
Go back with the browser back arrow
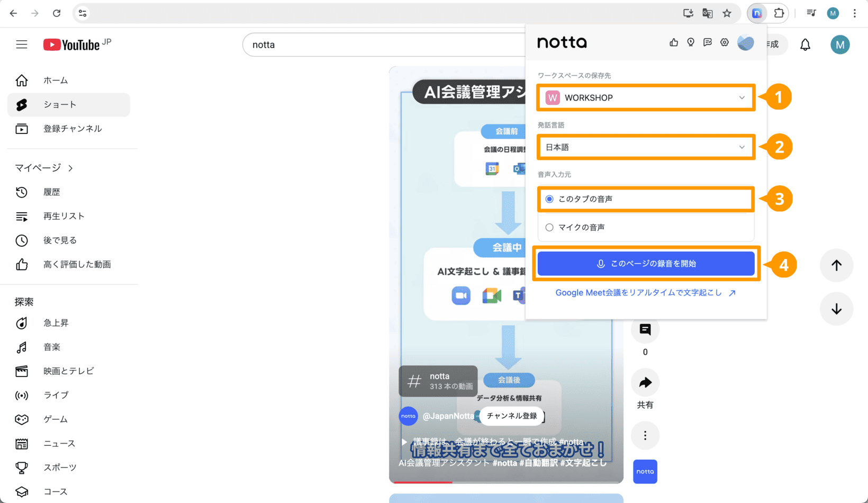(13, 13)
